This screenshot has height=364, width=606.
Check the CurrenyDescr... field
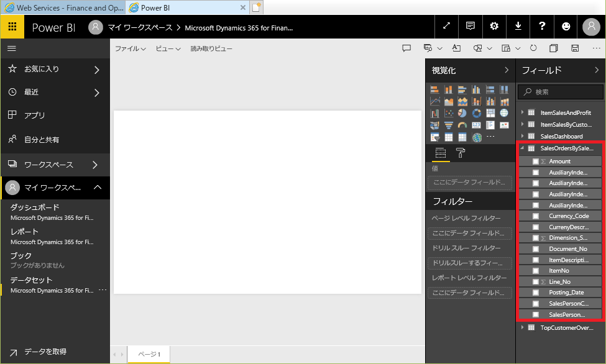coord(536,227)
